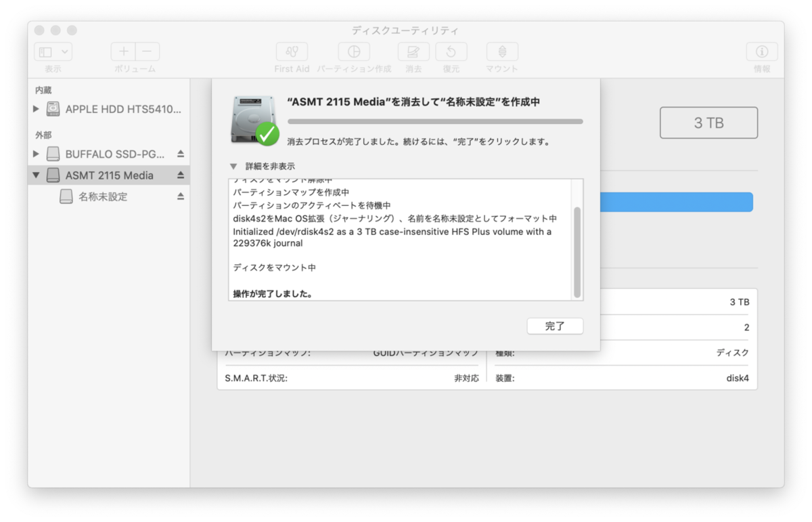Click the remove volume minus button

148,52
